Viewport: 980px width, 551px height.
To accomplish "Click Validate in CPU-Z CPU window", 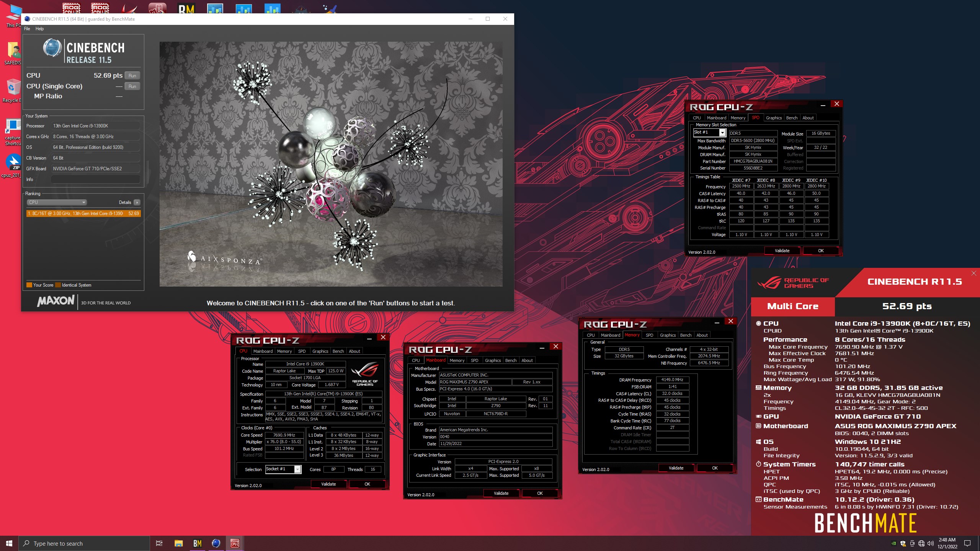I will [328, 484].
